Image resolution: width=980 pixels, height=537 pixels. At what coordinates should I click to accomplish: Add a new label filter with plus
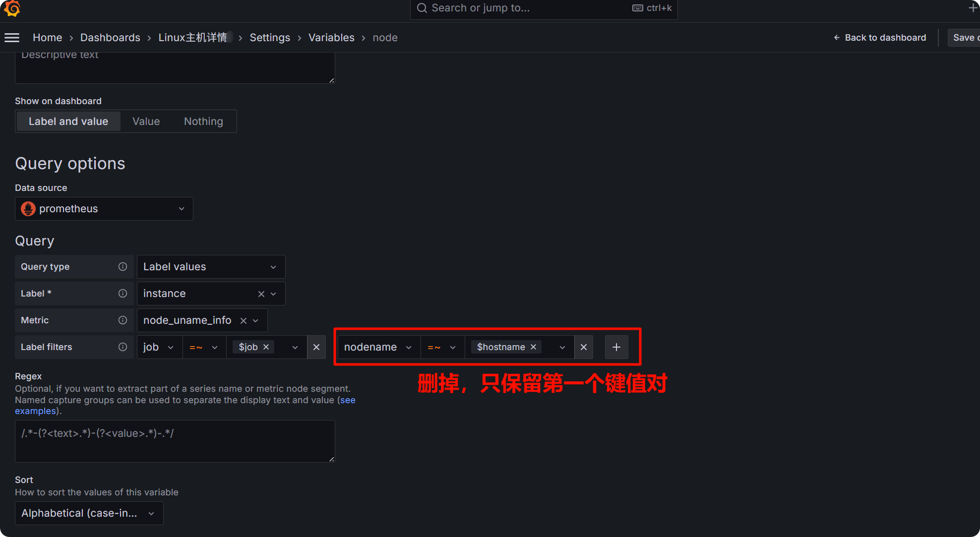[616, 347]
